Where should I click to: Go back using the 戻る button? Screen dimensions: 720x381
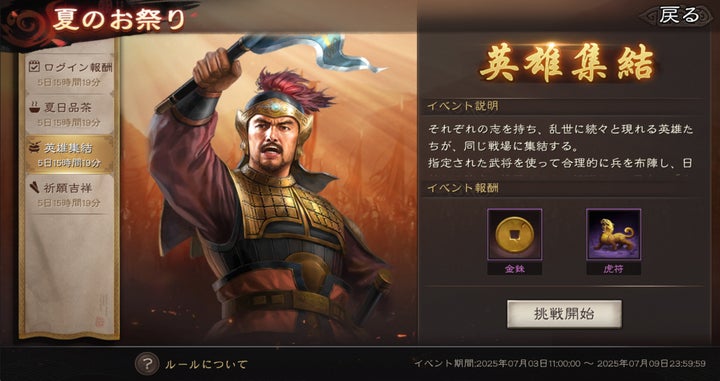pos(678,16)
